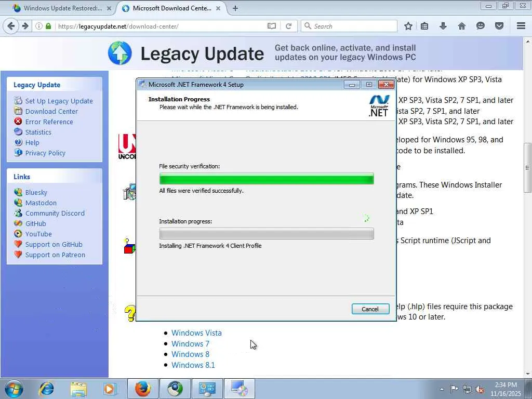
Task: Click the Microsoft .NET logo in setup dialog
Action: (379, 106)
